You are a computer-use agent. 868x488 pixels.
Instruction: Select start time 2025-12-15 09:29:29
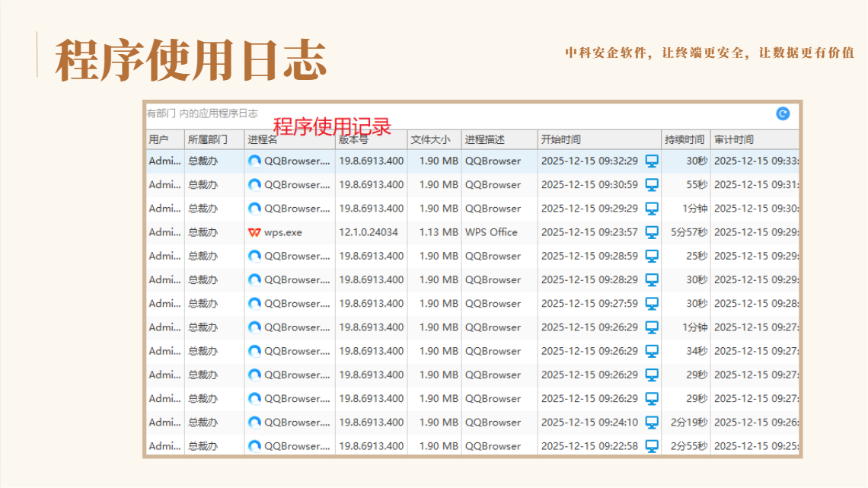589,209
